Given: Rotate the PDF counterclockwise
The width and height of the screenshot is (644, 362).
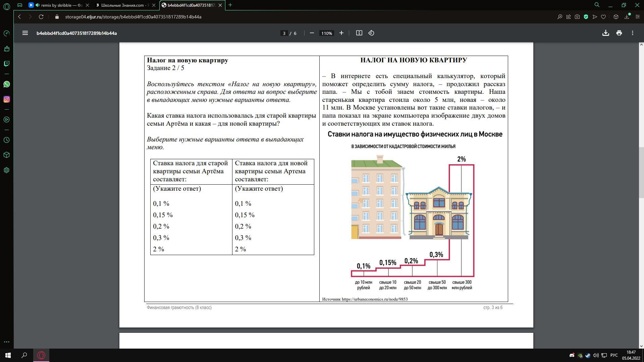Looking at the screenshot, I should pos(371,33).
